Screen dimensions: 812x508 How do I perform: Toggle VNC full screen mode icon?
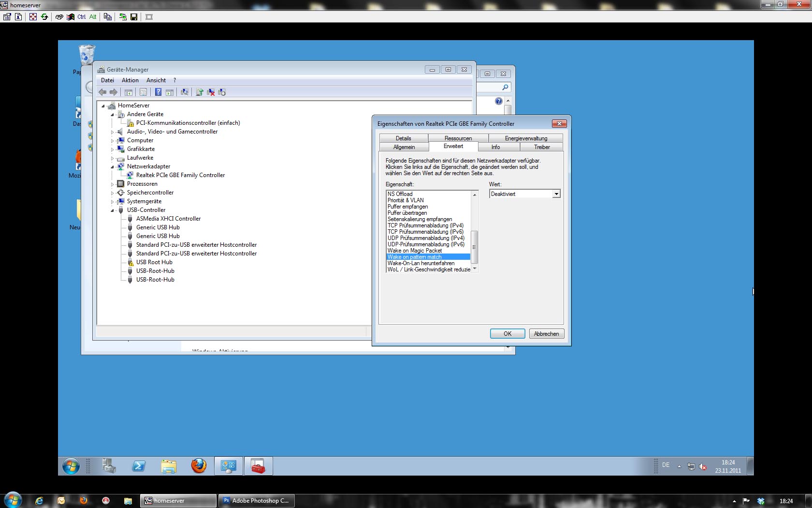pos(33,17)
